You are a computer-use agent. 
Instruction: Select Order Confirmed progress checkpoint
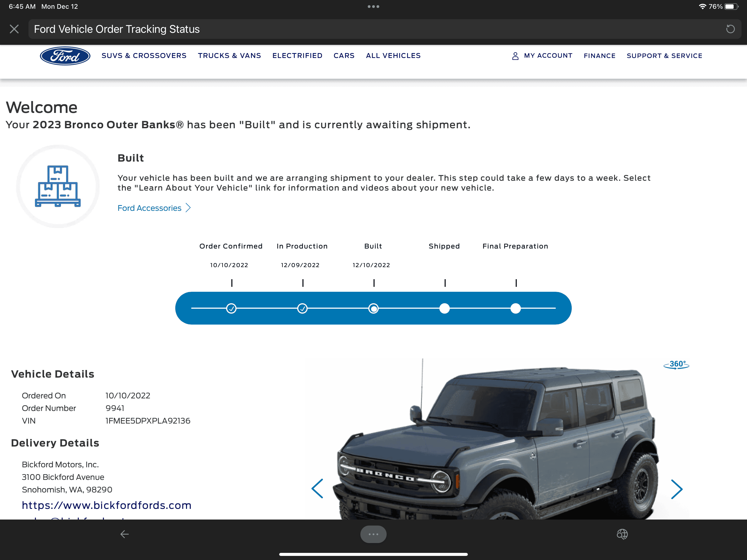(x=231, y=308)
